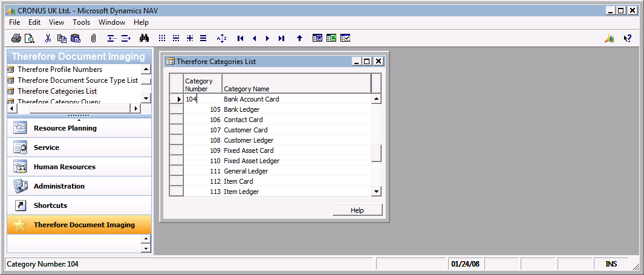This screenshot has height=275, width=644.
Task: Select the Fixed Asset Card row
Action: [x=277, y=150]
